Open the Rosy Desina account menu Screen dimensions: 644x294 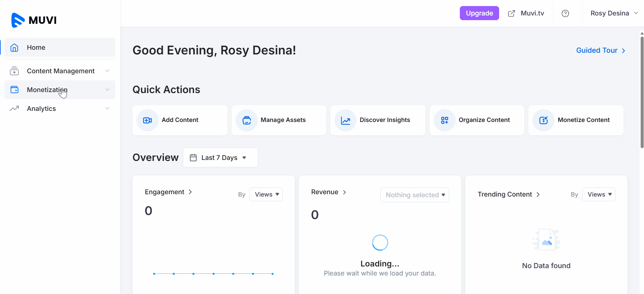[614, 13]
